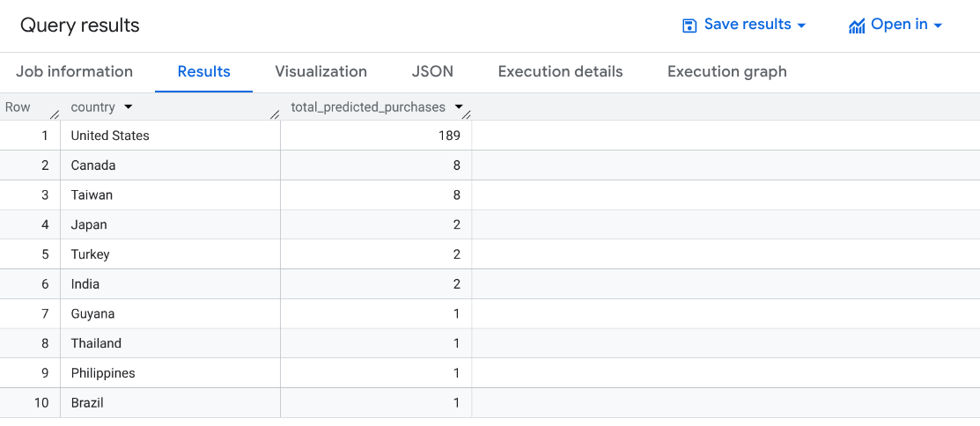Click the Save results button label
The image size is (980, 426).
tap(747, 25)
